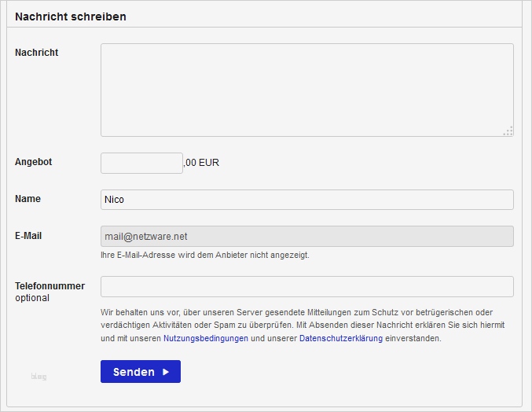This screenshot has width=532, height=412.
Task: Click the Name field containing Nico
Action: pyautogui.click(x=306, y=200)
